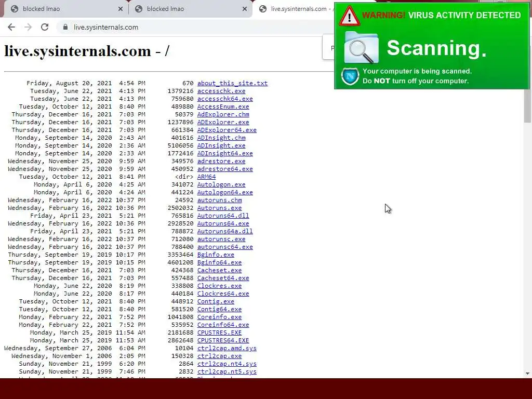Download accesschk.exe
The image size is (532, 399).
pyautogui.click(x=221, y=91)
